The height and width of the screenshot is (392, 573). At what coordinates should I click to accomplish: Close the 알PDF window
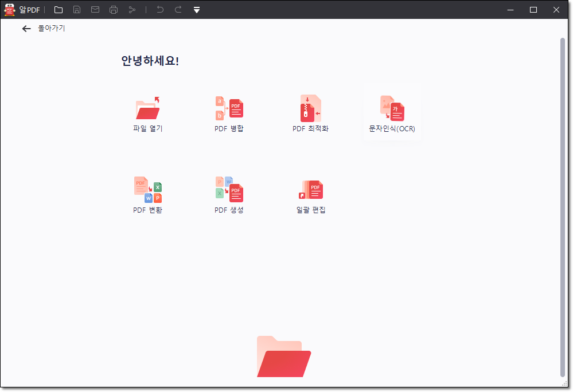point(556,10)
